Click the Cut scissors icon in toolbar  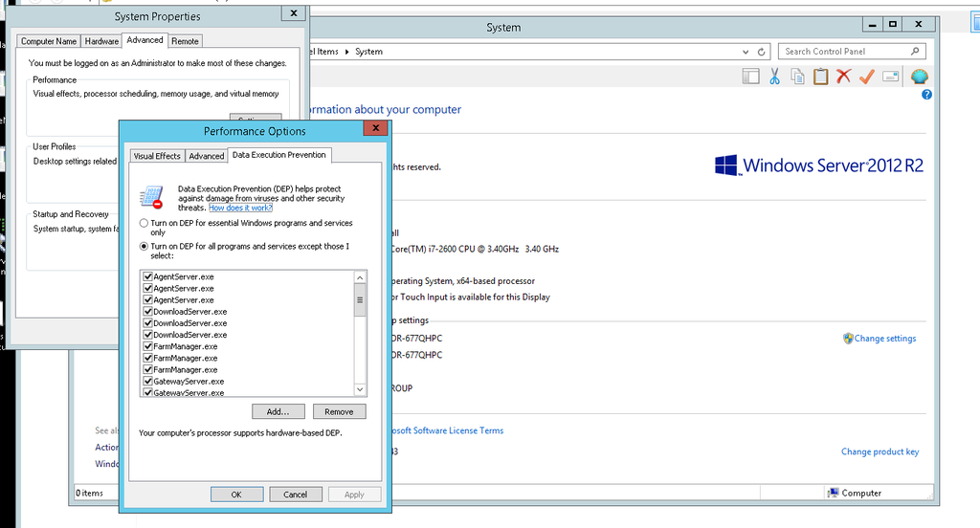tap(774, 77)
